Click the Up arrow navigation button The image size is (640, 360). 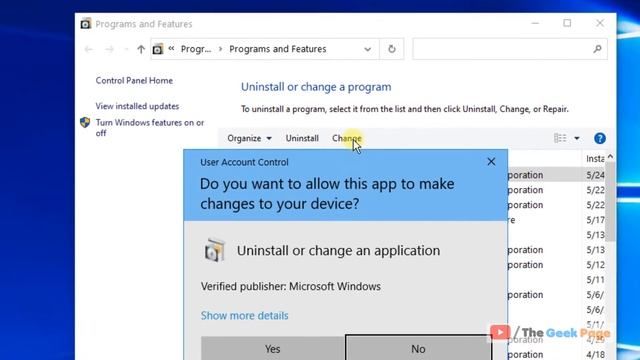[141, 49]
